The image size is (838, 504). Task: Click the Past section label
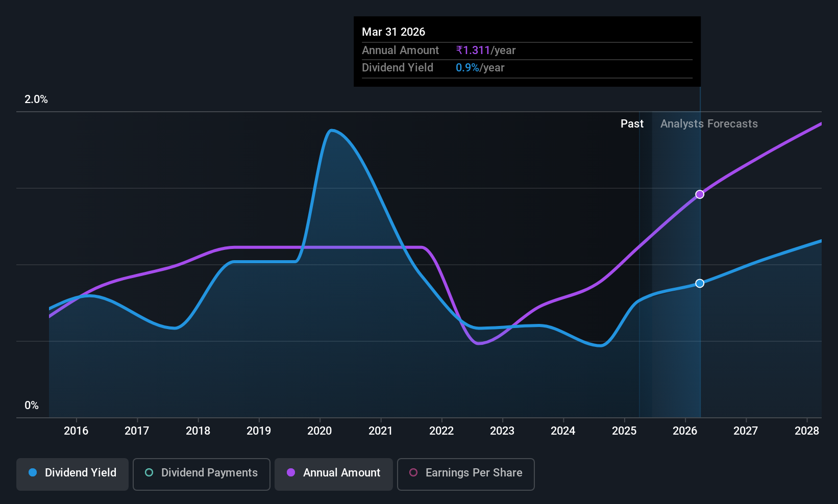click(x=632, y=123)
